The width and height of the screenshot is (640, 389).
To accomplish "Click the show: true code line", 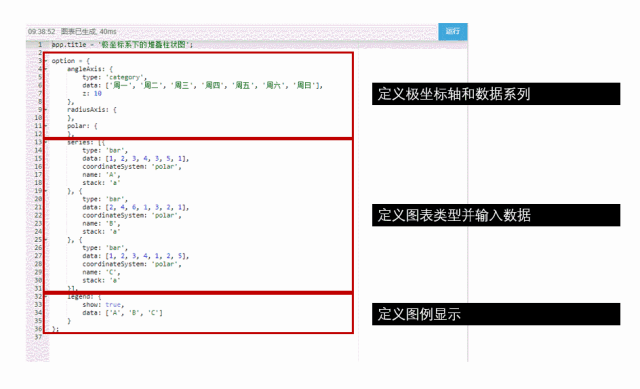I will 103,305.
